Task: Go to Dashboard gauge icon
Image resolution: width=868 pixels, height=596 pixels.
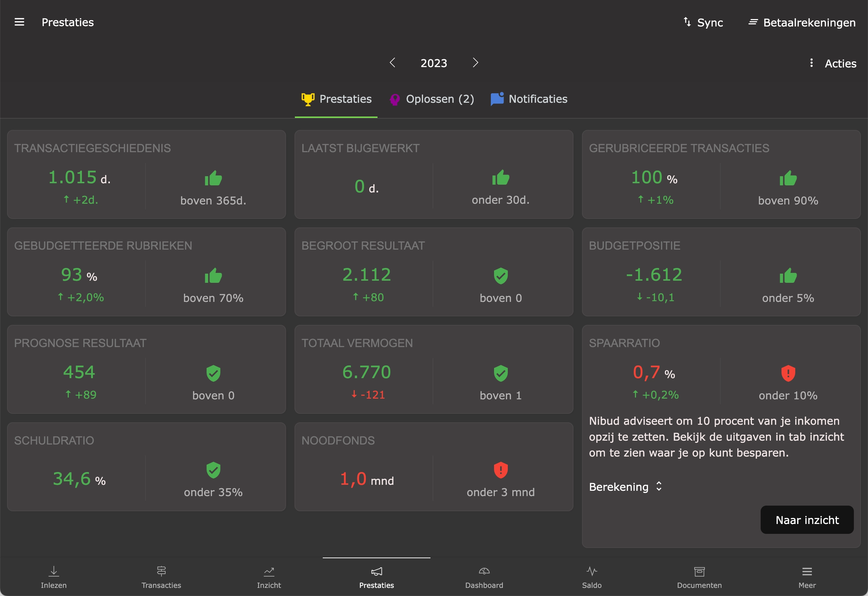Action: coord(484,571)
